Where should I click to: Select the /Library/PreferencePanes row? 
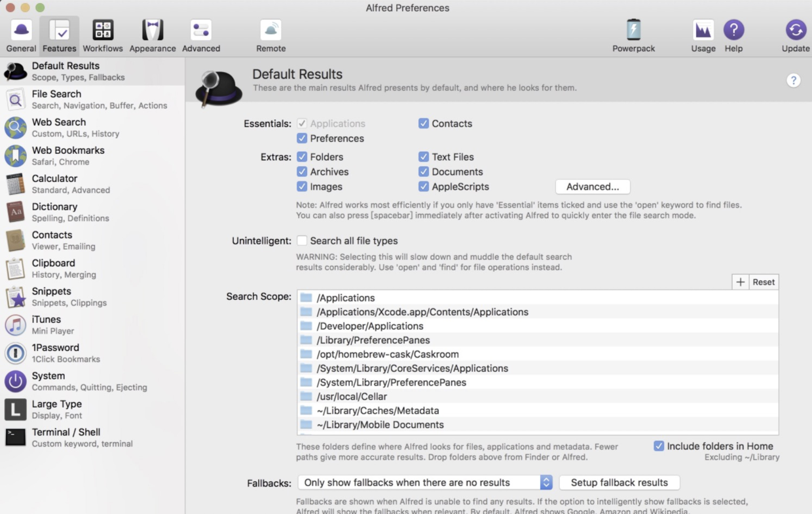pyautogui.click(x=538, y=340)
